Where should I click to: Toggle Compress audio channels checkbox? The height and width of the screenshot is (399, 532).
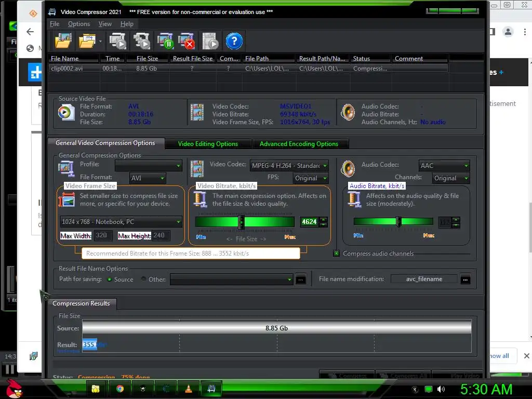point(336,254)
